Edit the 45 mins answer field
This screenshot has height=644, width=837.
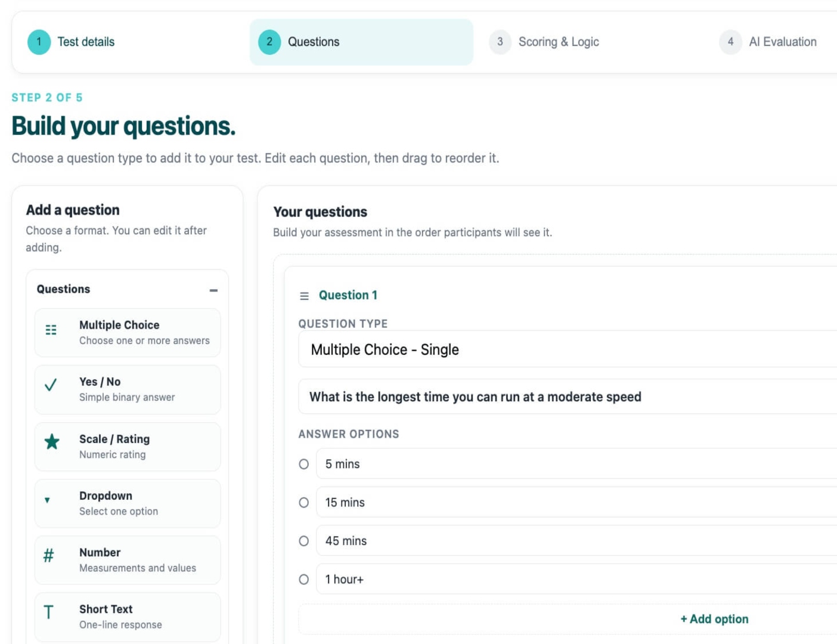point(576,541)
